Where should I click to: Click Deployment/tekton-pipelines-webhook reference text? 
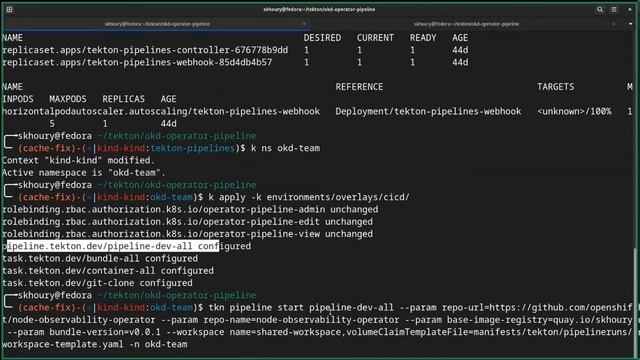click(x=428, y=111)
